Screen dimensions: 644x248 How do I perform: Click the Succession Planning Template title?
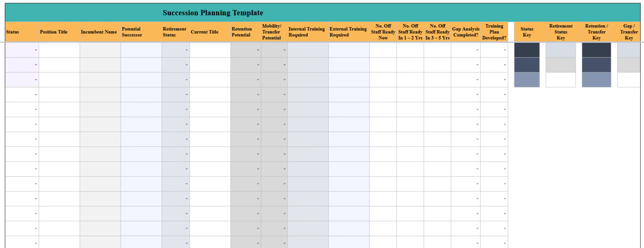pos(213,13)
